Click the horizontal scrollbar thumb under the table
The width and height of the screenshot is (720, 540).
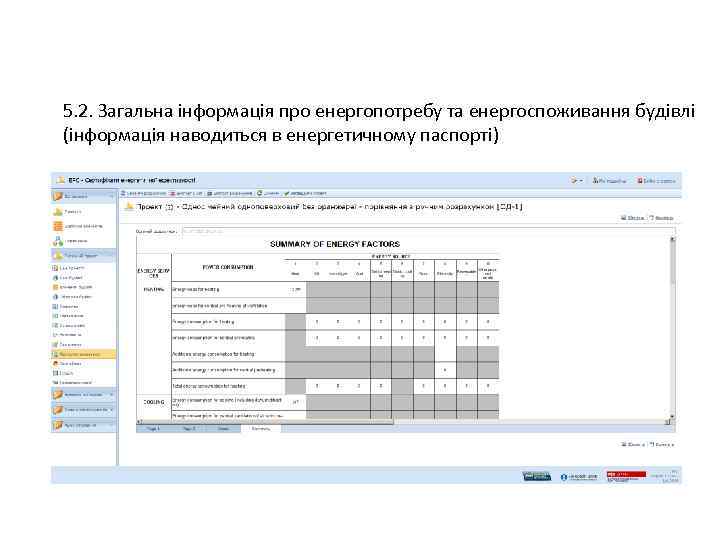266,421
